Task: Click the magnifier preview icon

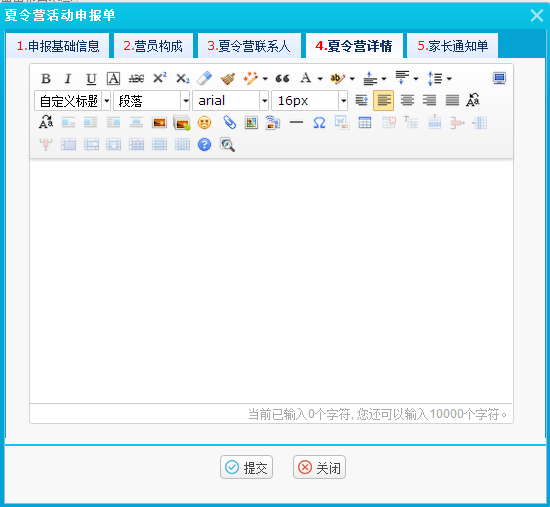Action: (x=227, y=145)
